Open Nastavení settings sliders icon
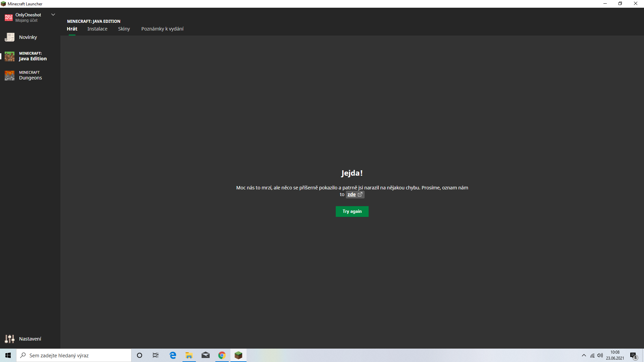Screen dimensions: 644x362 (9, 339)
